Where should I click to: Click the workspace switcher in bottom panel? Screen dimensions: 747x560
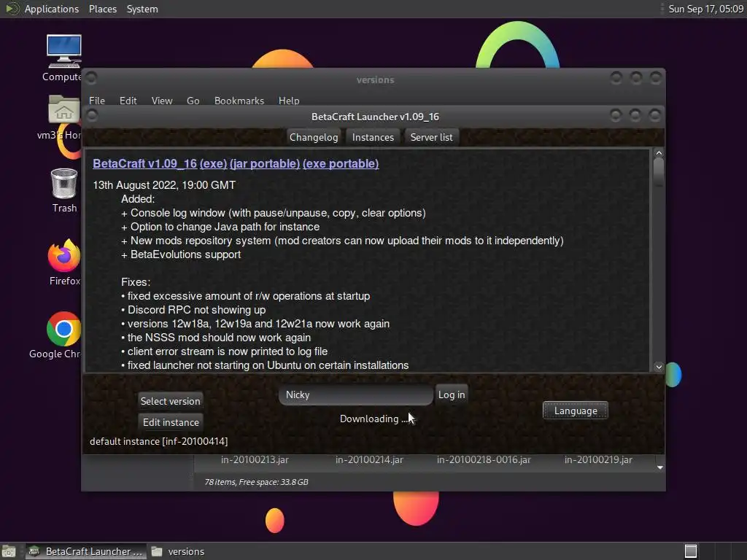point(691,551)
